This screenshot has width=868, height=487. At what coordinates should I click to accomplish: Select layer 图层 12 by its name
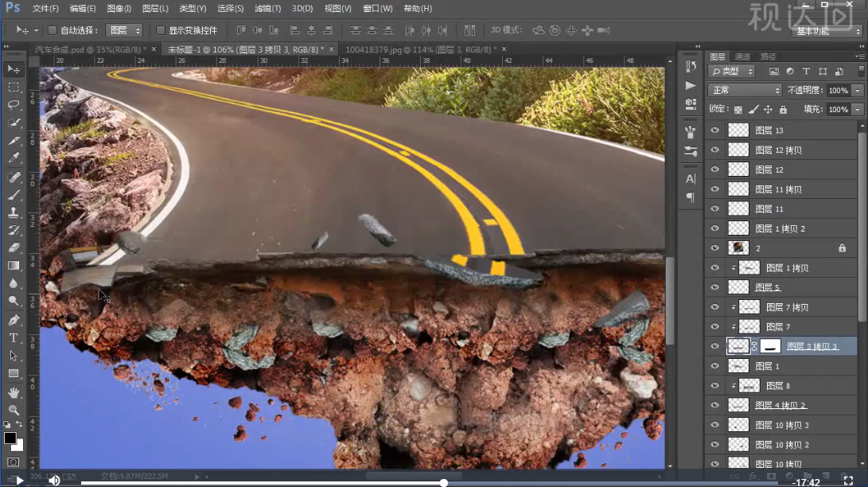coord(769,170)
